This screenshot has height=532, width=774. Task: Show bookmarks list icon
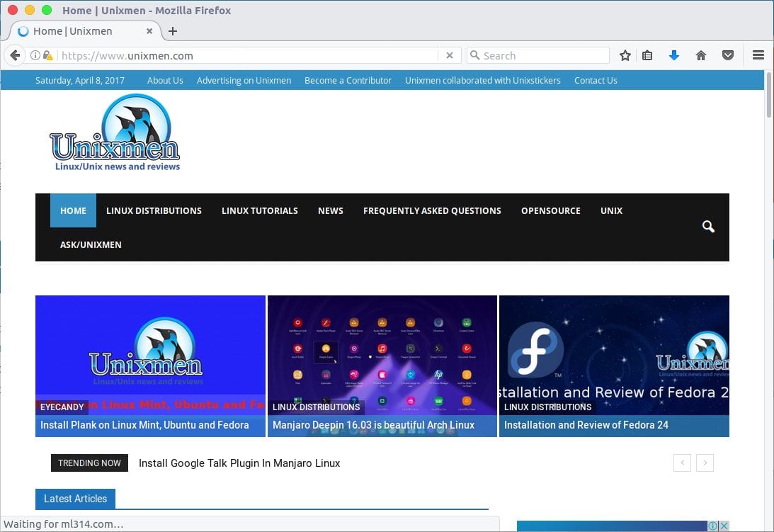coord(647,55)
